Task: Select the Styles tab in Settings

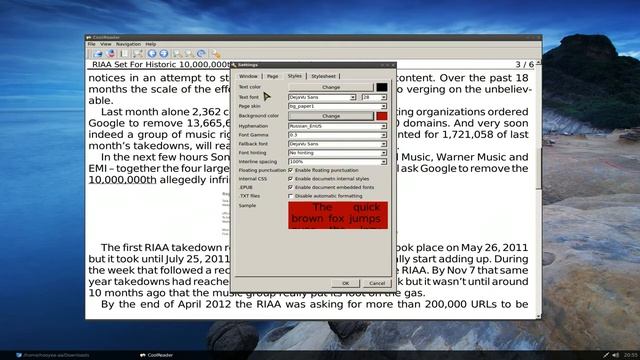Action: (294, 76)
